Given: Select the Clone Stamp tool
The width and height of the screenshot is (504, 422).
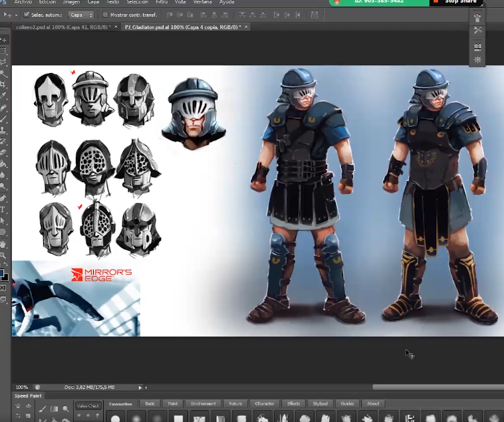Looking at the screenshot, I should 3,130.
